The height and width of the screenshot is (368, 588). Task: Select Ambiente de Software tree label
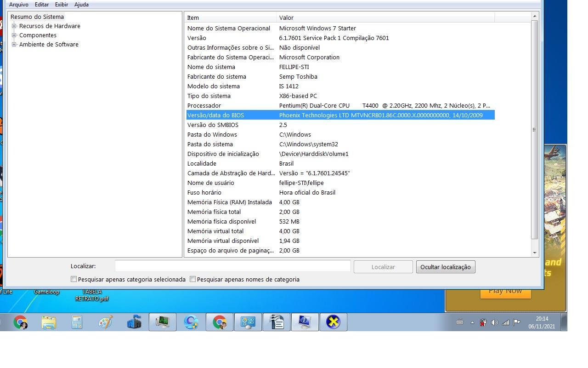tap(49, 44)
